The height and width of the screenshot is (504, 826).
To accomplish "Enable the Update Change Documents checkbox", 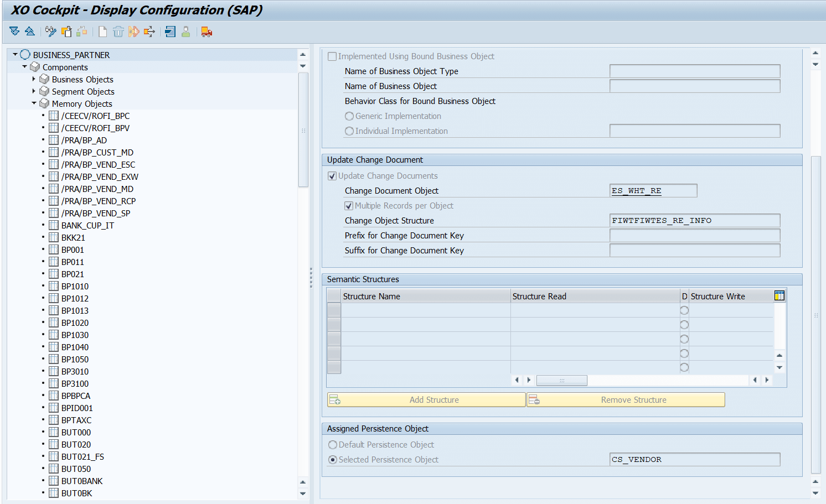I will [332, 175].
